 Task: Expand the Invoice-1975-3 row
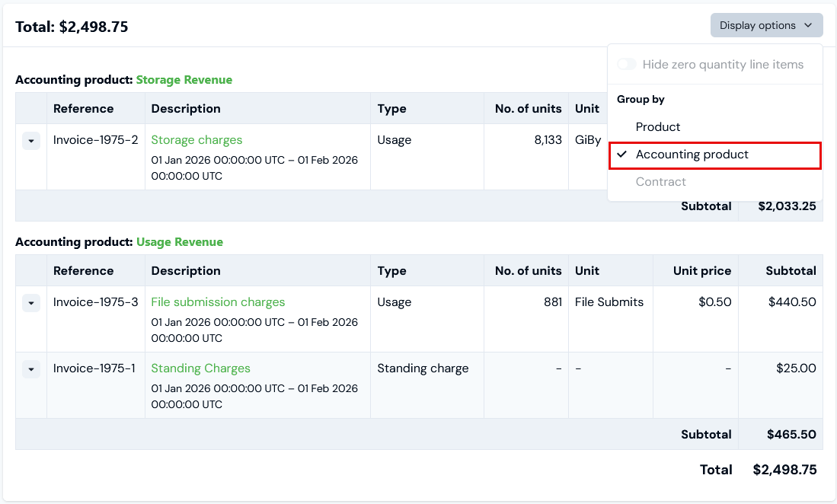pos(31,303)
